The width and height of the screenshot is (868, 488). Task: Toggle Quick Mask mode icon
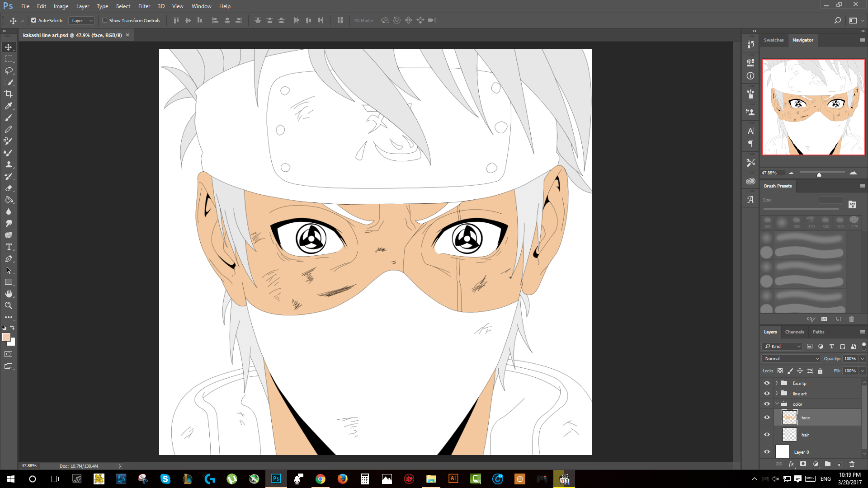(9, 354)
